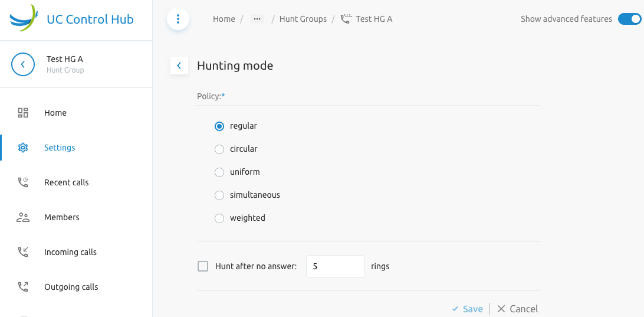Enable the Hunt after no answer checkbox

point(203,266)
